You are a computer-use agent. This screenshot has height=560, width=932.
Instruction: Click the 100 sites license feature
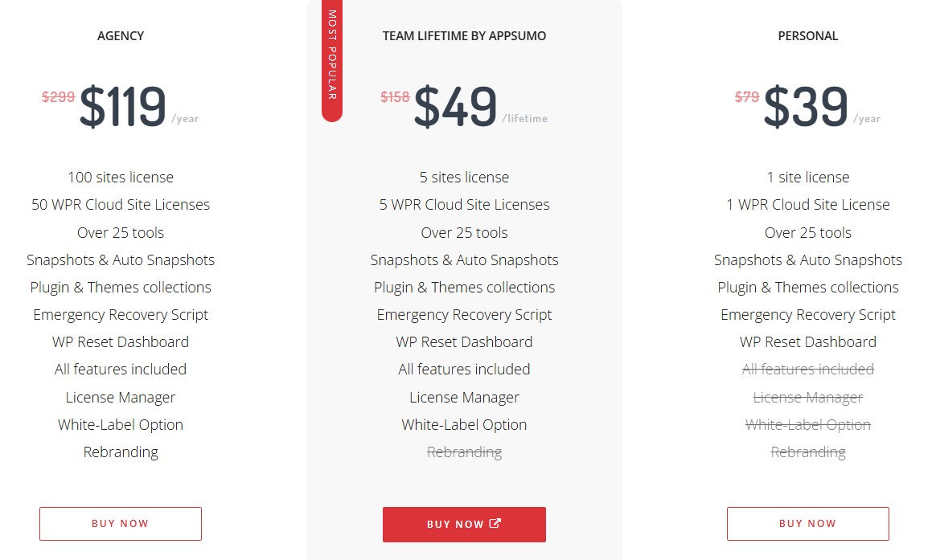point(121,178)
